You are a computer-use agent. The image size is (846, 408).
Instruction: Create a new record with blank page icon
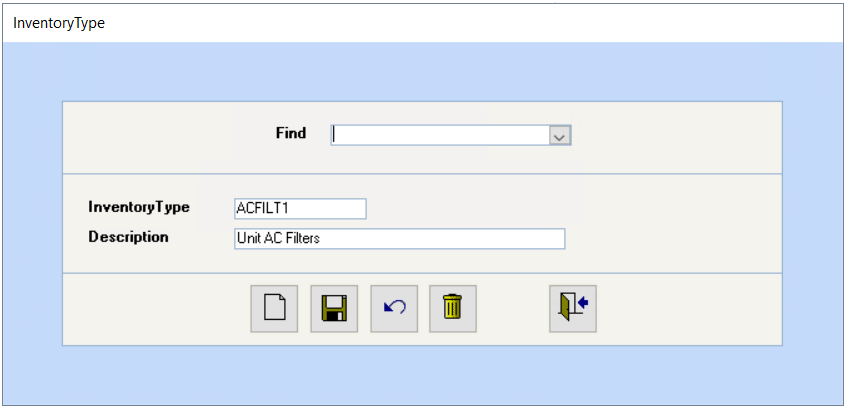coord(274,309)
